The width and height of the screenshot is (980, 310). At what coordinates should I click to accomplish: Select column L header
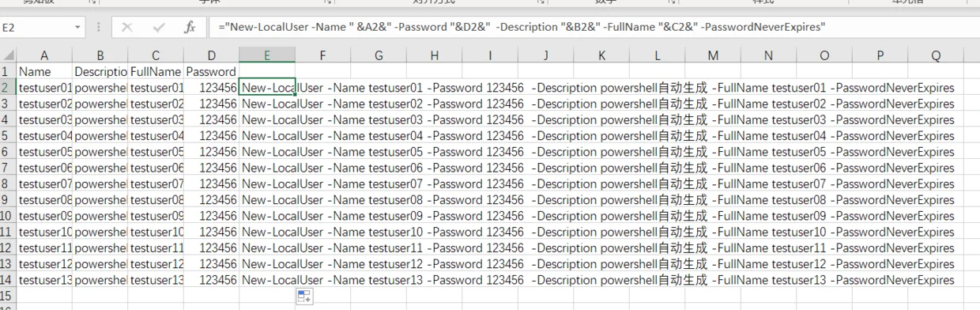click(657, 55)
